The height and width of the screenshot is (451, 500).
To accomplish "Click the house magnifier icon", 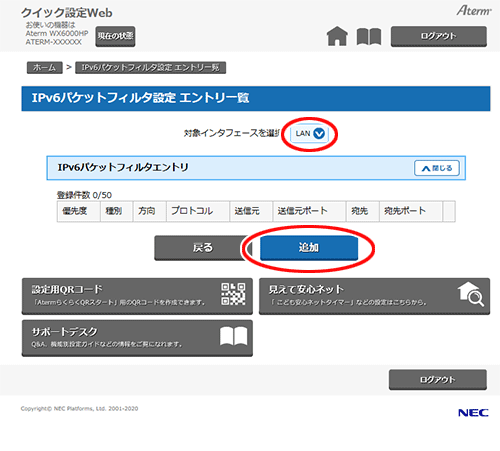I will click(x=471, y=294).
